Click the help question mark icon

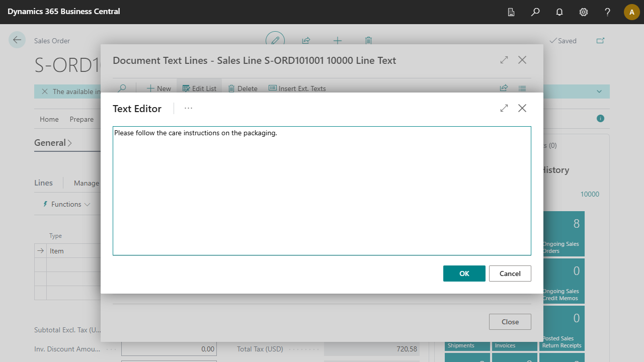tap(608, 12)
